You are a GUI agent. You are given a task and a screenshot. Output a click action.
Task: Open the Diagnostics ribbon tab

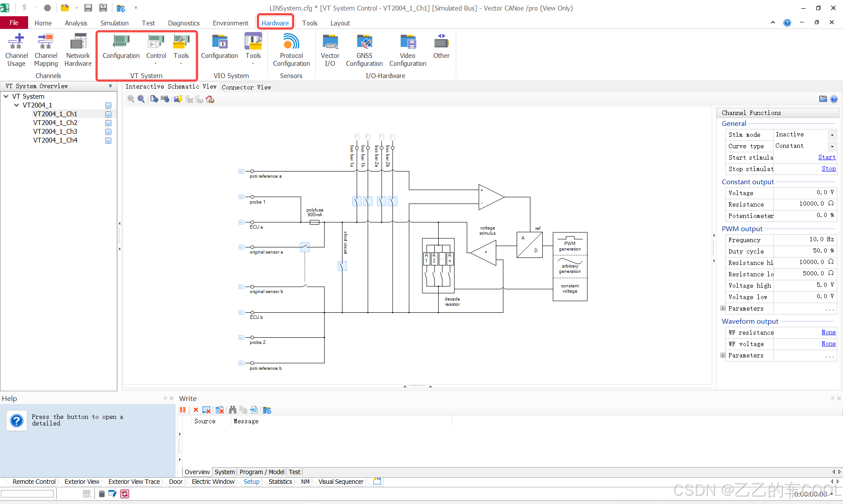pyautogui.click(x=184, y=23)
